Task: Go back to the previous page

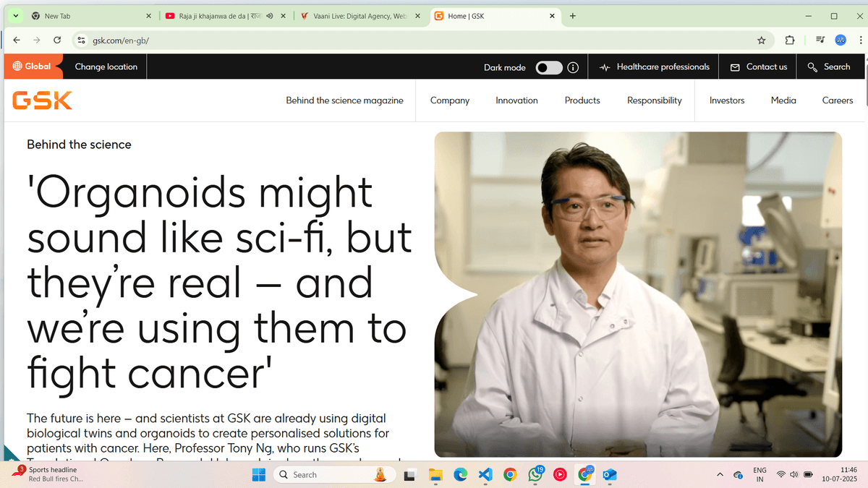Action: 17,40
